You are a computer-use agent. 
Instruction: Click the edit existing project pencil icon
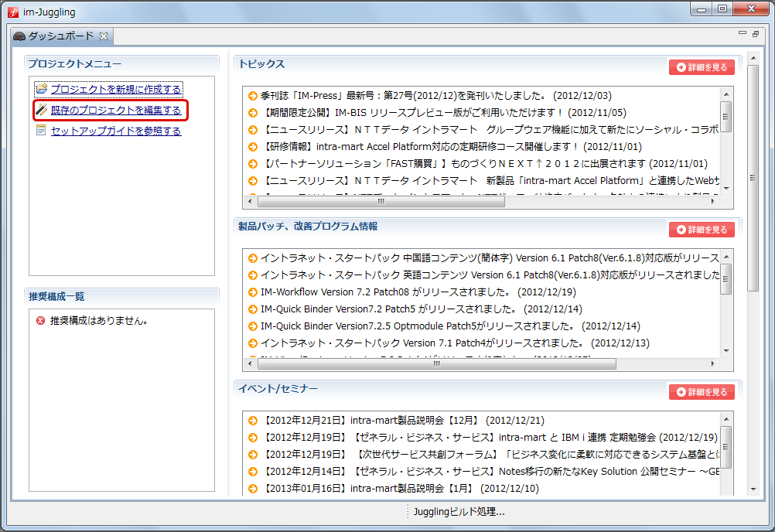[41, 111]
